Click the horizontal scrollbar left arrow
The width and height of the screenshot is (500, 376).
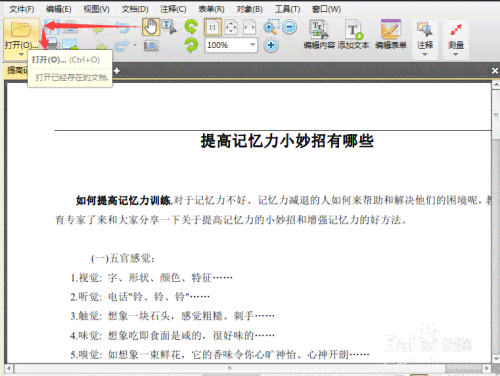click(x=9, y=368)
